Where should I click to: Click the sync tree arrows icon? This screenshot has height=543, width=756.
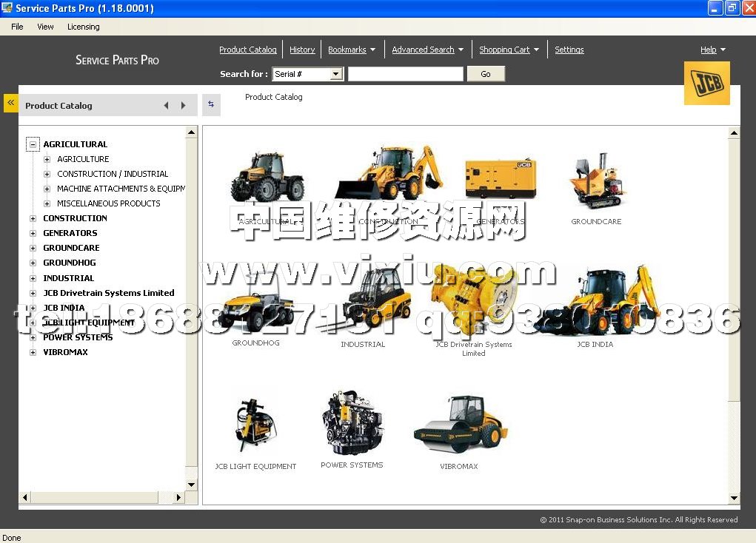coord(211,105)
